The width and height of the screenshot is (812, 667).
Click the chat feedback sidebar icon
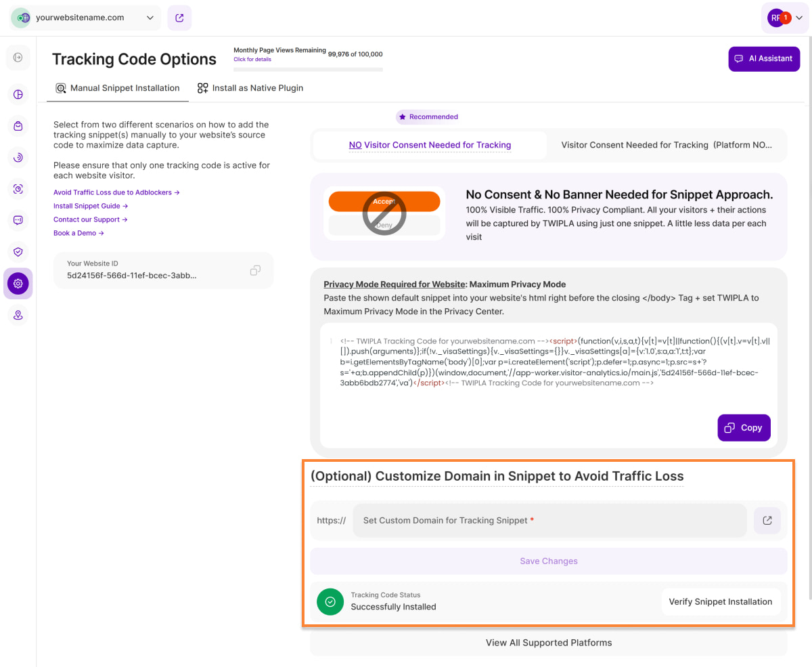click(x=18, y=220)
